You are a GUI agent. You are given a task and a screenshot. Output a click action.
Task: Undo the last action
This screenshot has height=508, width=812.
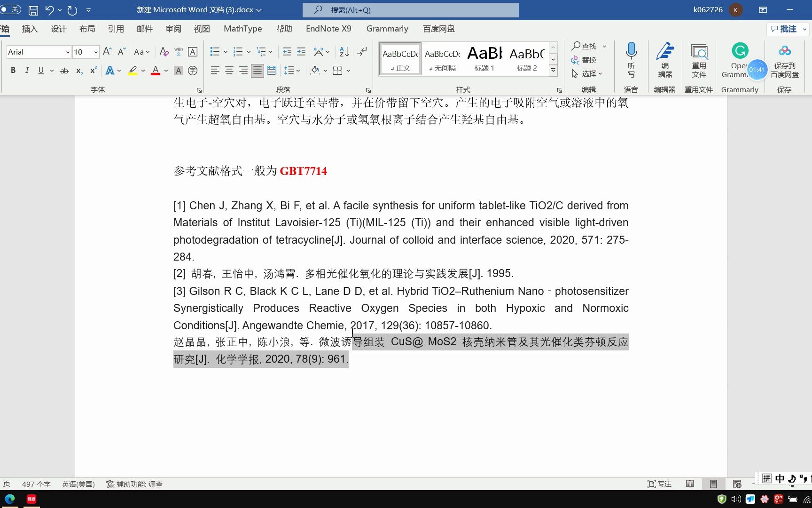[49, 10]
